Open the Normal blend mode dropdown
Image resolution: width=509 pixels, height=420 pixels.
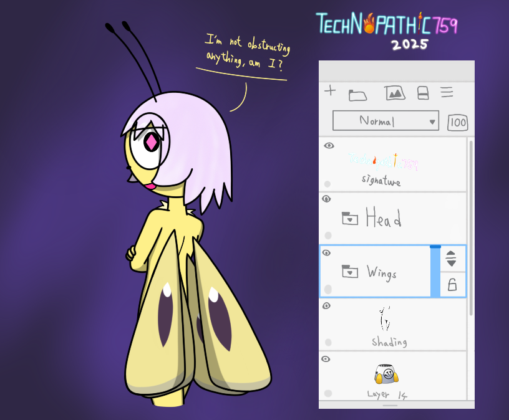[x=385, y=121]
